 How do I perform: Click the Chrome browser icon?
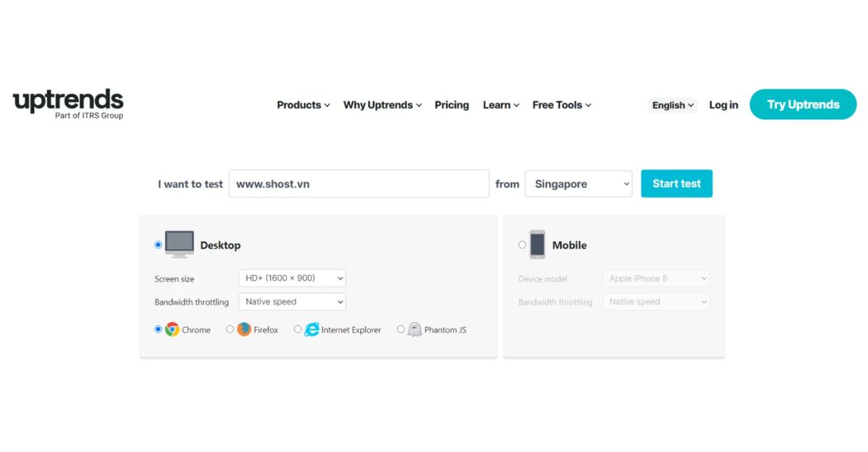coord(172,330)
